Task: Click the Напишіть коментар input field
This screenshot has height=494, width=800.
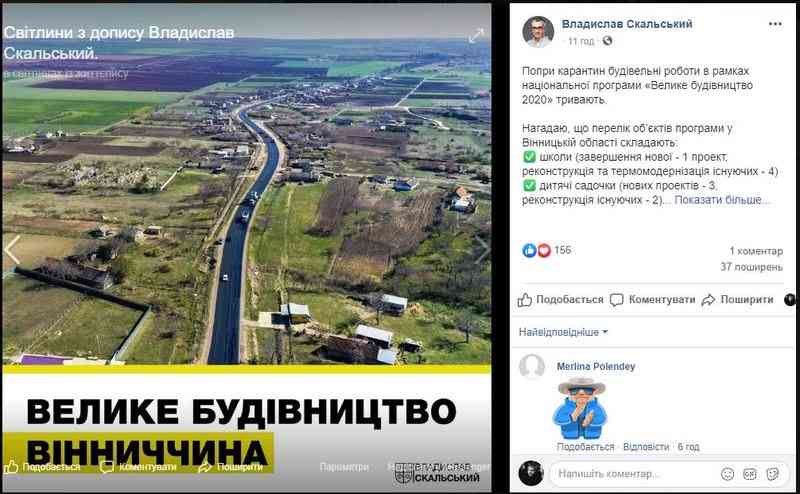Action: 633,474
